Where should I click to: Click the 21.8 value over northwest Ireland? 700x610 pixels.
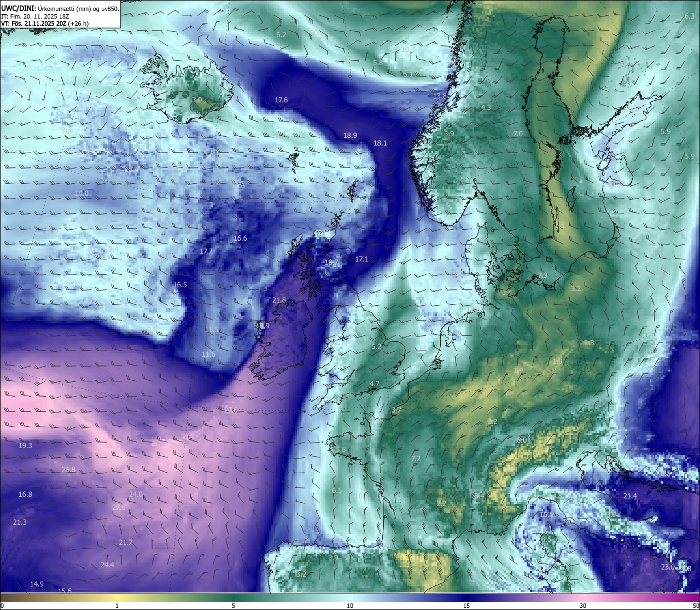(x=279, y=300)
